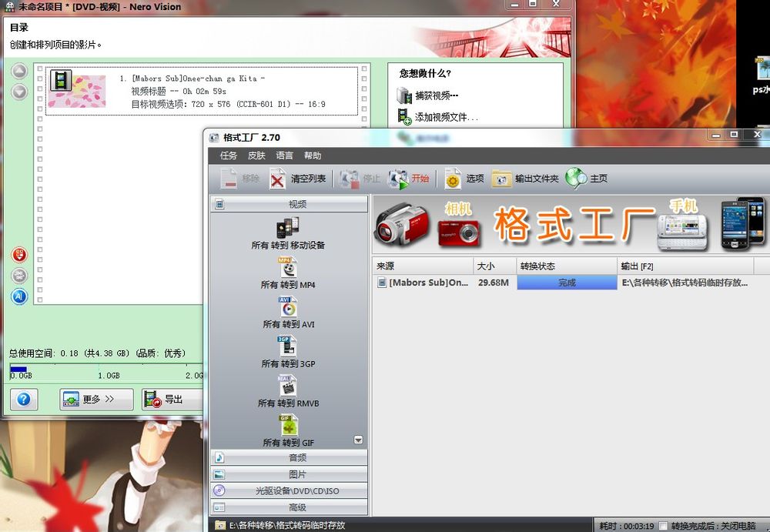Viewport: 770px width, 532px height.
Task: Click the completed (完成) progress bar
Action: pyautogui.click(x=567, y=283)
